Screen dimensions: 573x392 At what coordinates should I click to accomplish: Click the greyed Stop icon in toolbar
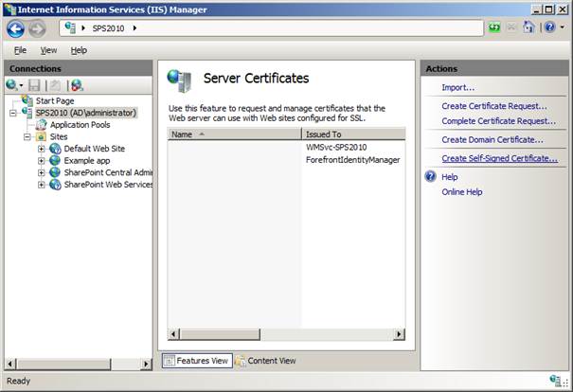pos(511,27)
